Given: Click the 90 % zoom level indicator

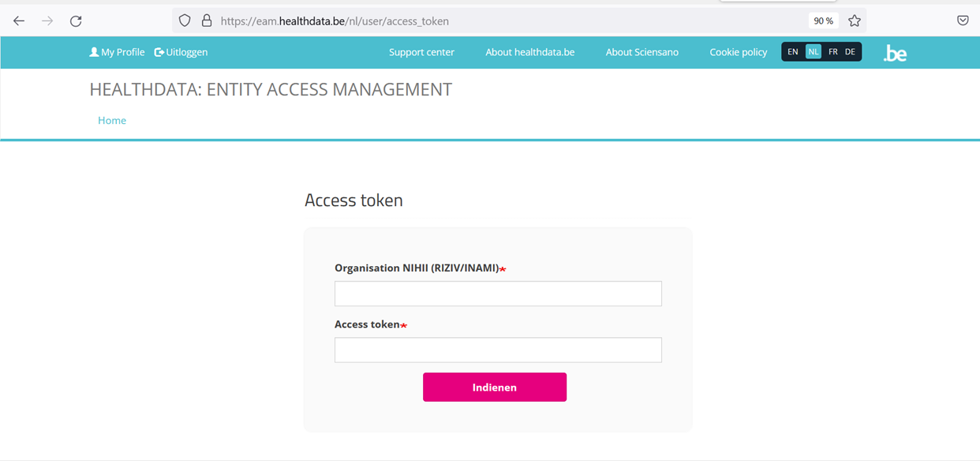Looking at the screenshot, I should 824,21.
